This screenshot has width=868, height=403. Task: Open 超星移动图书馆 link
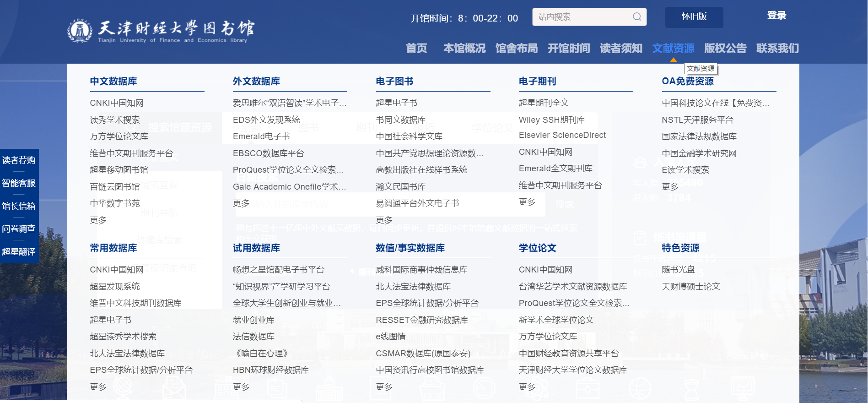coord(119,170)
